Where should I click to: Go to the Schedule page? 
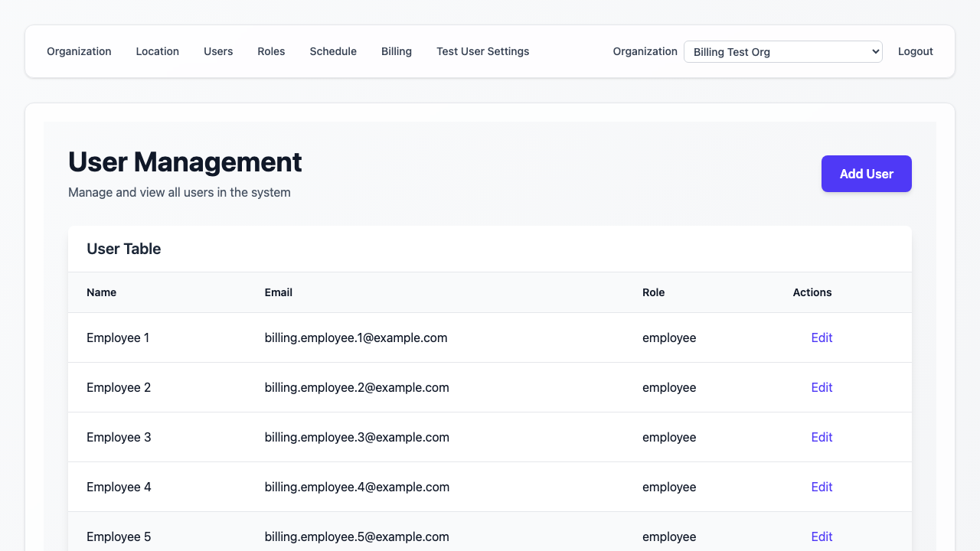[333, 51]
